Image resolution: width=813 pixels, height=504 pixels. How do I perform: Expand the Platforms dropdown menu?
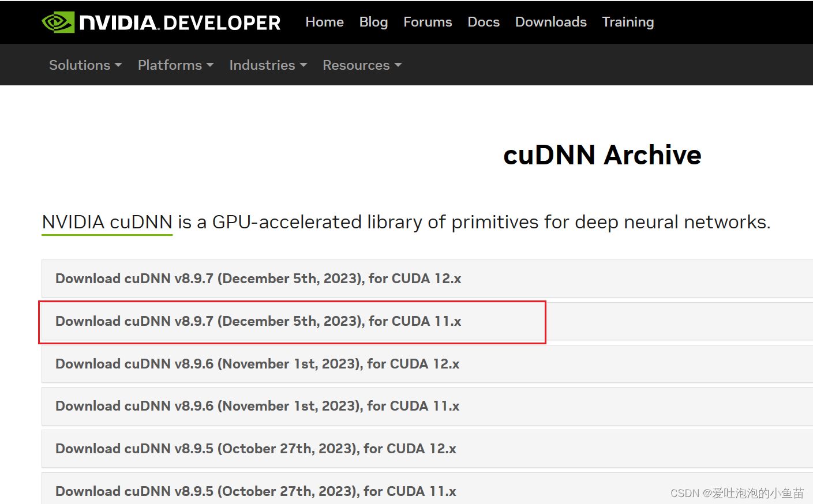click(175, 65)
